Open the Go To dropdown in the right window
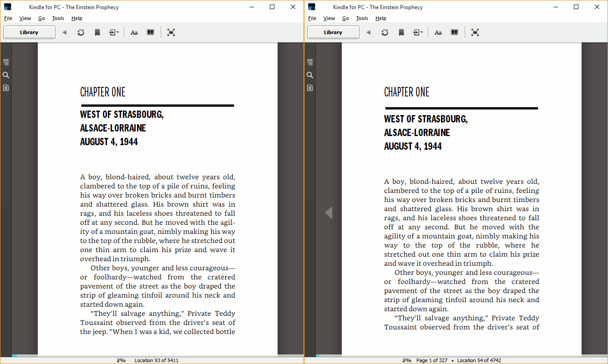 pyautogui.click(x=418, y=32)
